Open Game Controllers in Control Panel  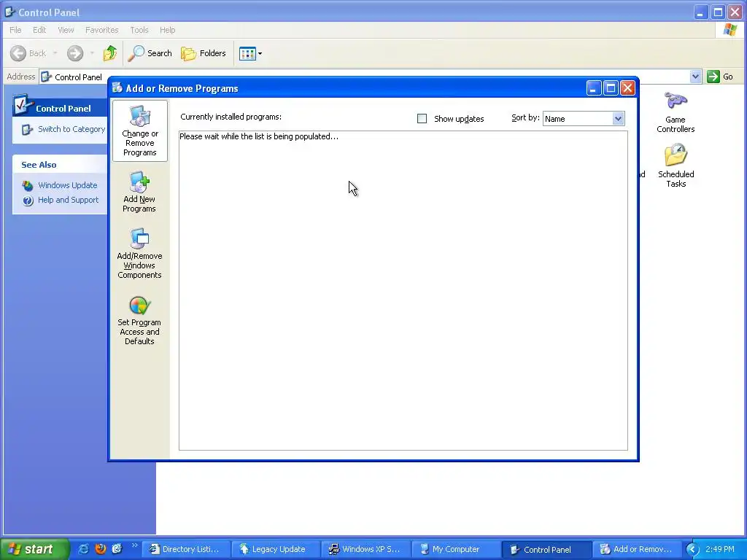click(x=675, y=113)
